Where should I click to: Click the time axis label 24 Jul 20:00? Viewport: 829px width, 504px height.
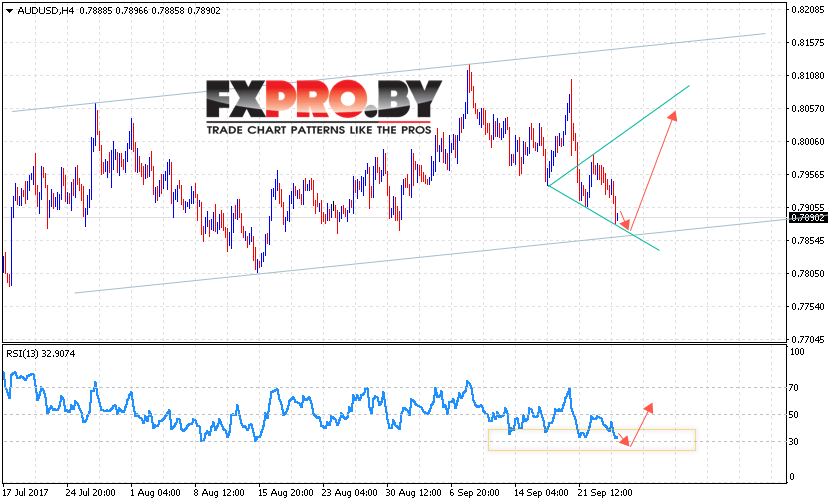coord(90,492)
